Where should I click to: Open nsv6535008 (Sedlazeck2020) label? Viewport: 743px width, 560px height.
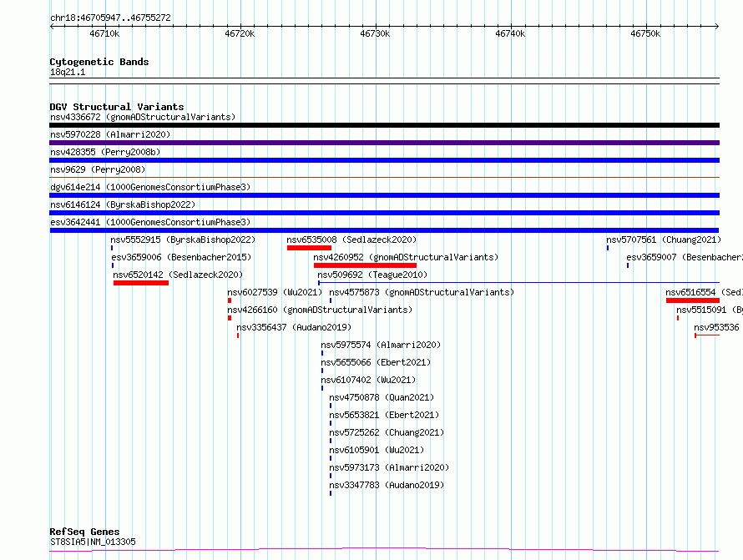(351, 240)
